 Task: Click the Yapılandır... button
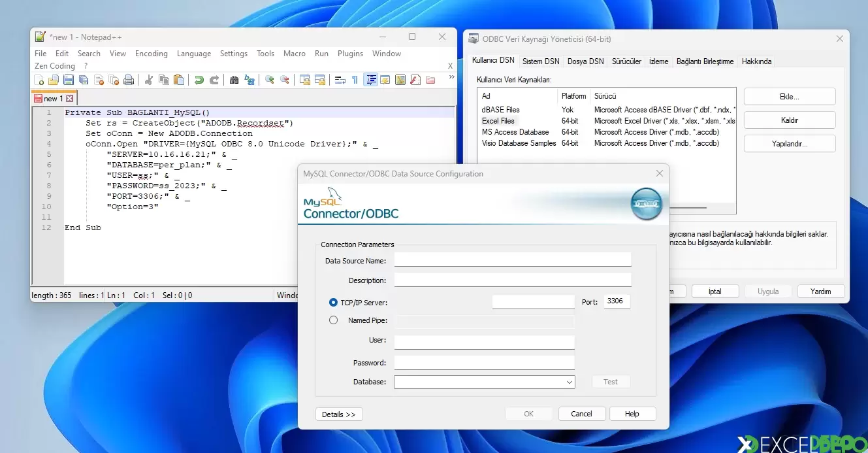(790, 144)
